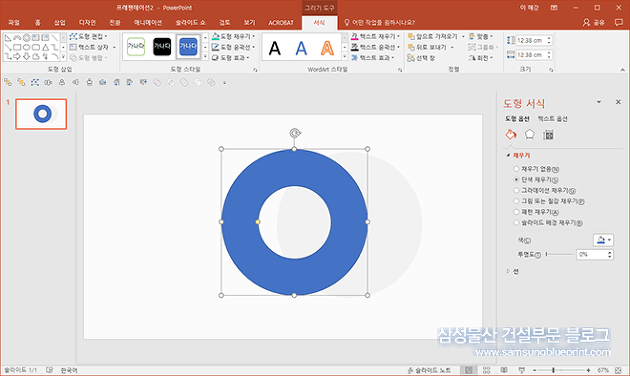Image resolution: width=630 pixels, height=376 pixels.
Task: Open 도형 윤곽선 (Shape Outline) dropdown
Action: click(x=233, y=47)
